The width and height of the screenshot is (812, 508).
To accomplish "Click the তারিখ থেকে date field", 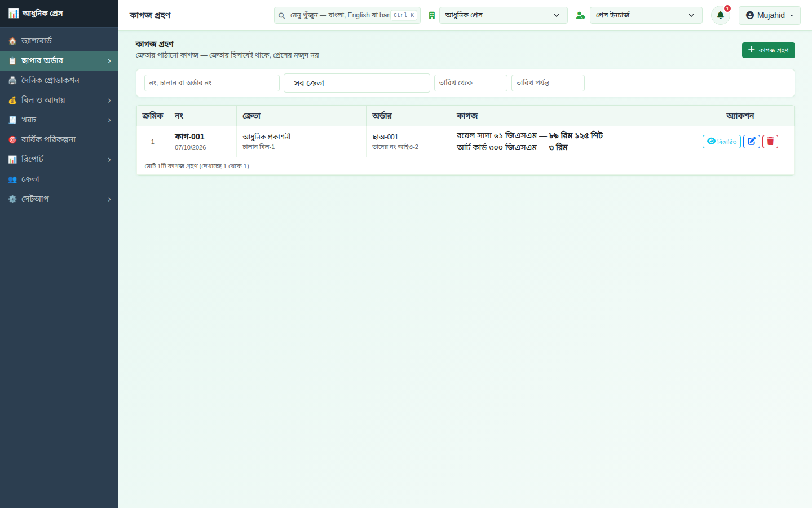I will 471,83.
